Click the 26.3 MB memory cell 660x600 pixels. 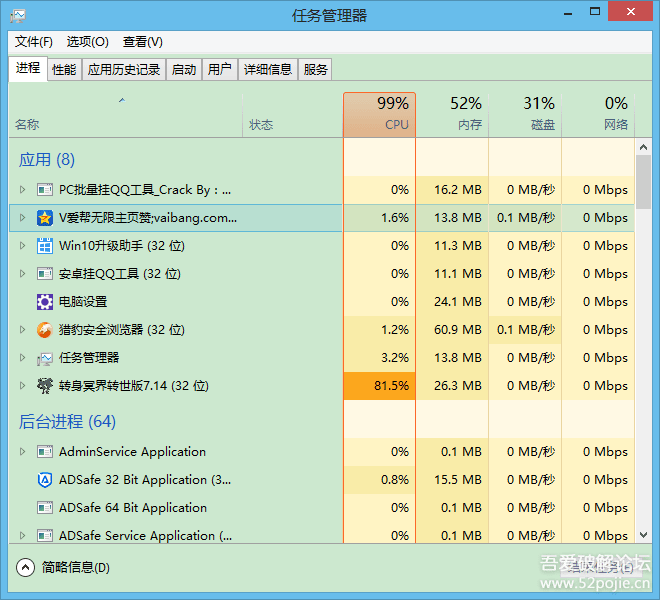pyautogui.click(x=452, y=386)
